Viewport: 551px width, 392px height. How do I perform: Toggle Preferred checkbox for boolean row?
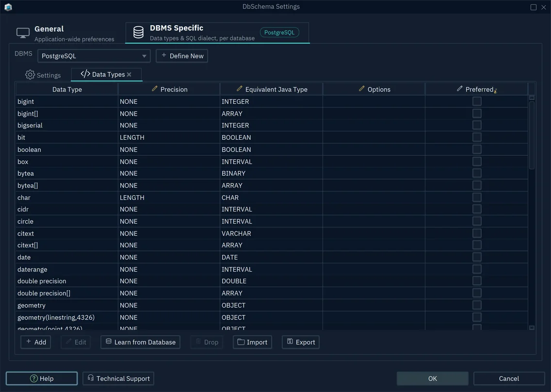coord(476,149)
